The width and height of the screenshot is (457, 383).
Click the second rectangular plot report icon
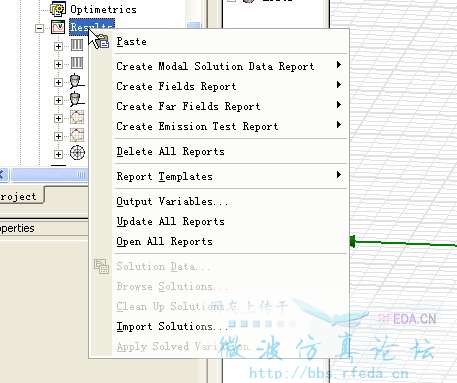coord(77,135)
